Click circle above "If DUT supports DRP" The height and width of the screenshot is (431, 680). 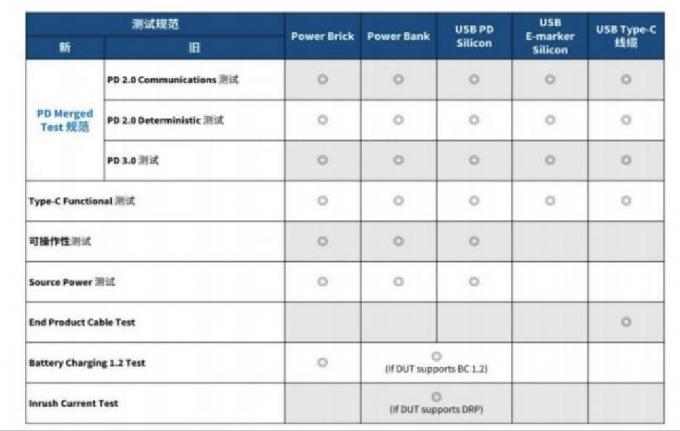pyautogui.click(x=436, y=397)
